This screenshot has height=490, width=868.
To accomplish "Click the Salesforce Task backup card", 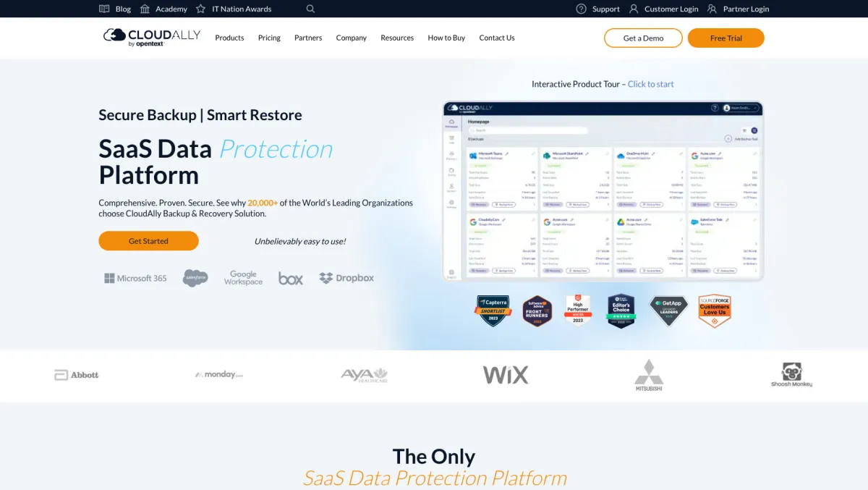I will (723, 245).
